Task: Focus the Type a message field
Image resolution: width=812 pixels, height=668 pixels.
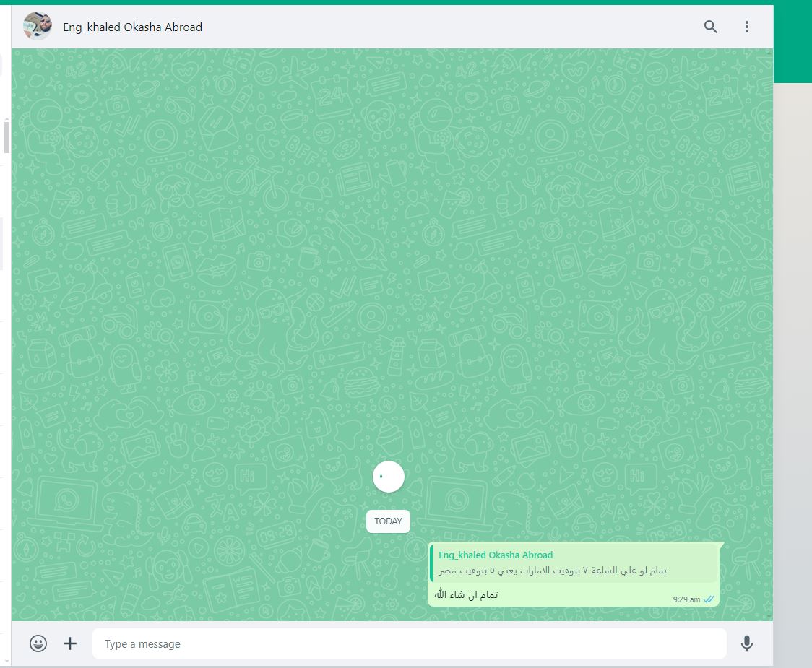Action: click(x=409, y=643)
